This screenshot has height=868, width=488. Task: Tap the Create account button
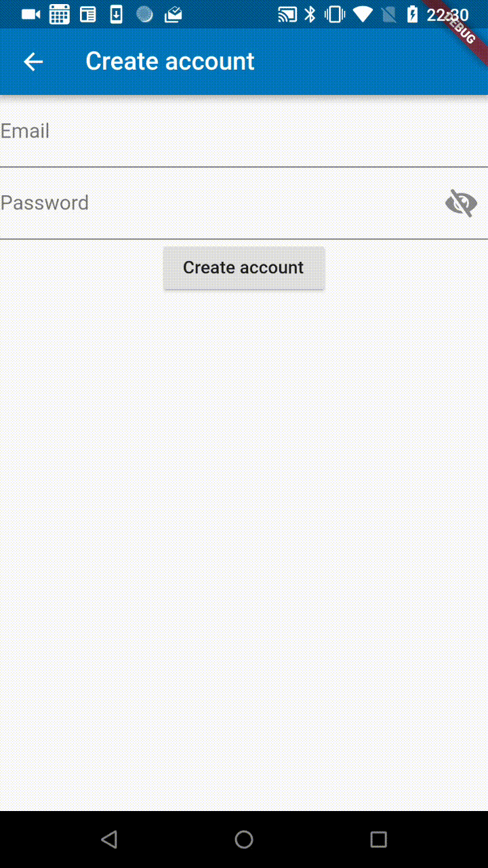point(244,268)
